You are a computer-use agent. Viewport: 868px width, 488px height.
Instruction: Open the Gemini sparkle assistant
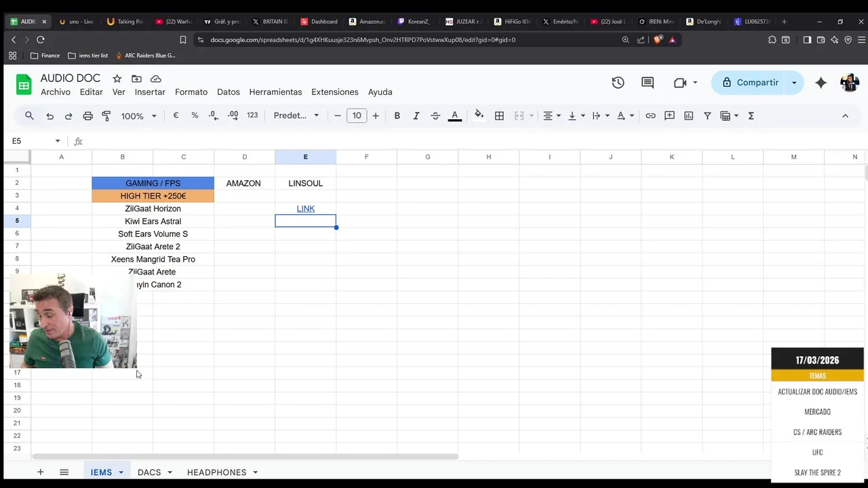point(821,83)
